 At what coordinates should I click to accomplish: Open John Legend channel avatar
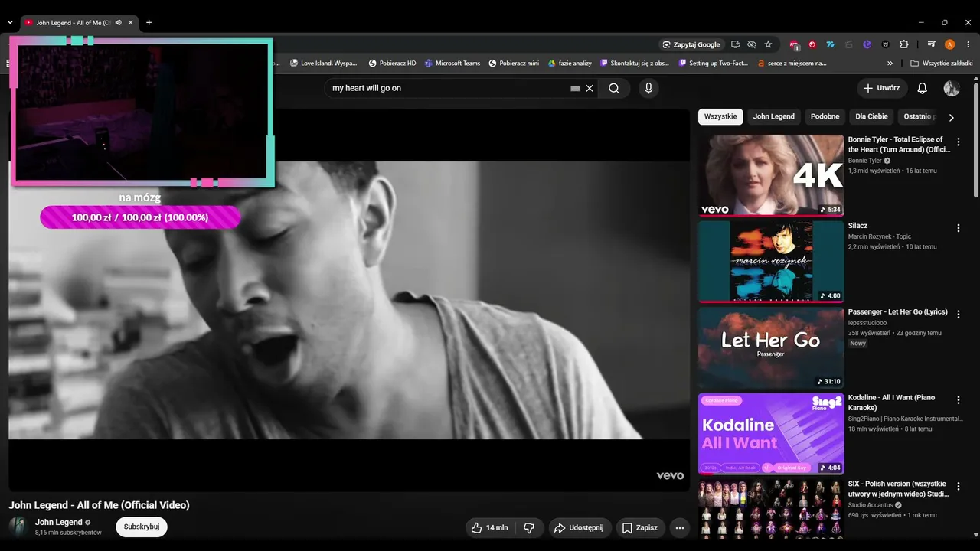(19, 527)
